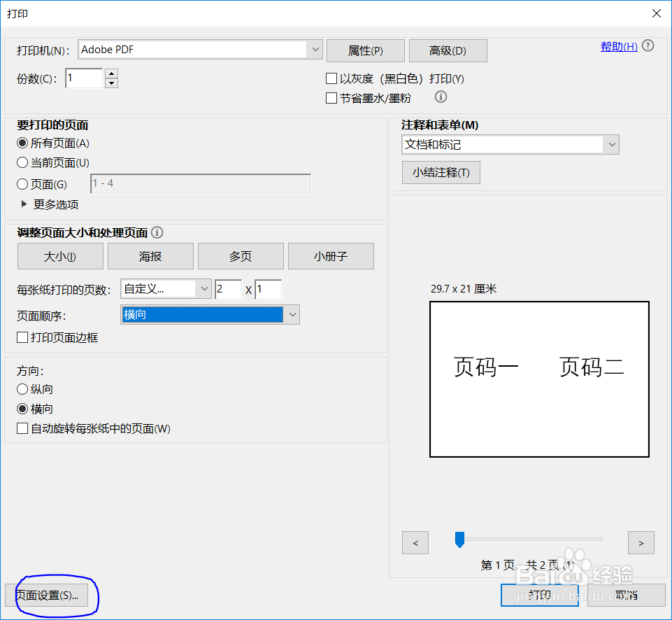Image resolution: width=672 pixels, height=620 pixels.
Task: Open the 注释和表单 dropdown
Action: [x=612, y=145]
